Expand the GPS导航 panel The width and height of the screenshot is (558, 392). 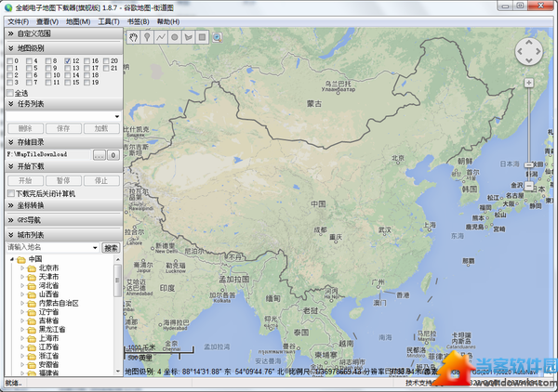(x=64, y=220)
